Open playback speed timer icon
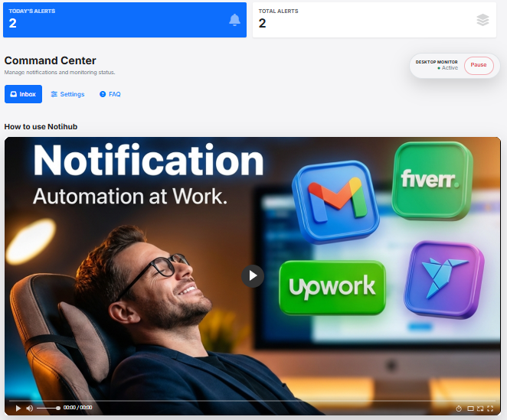The height and width of the screenshot is (420, 507). 459,409
